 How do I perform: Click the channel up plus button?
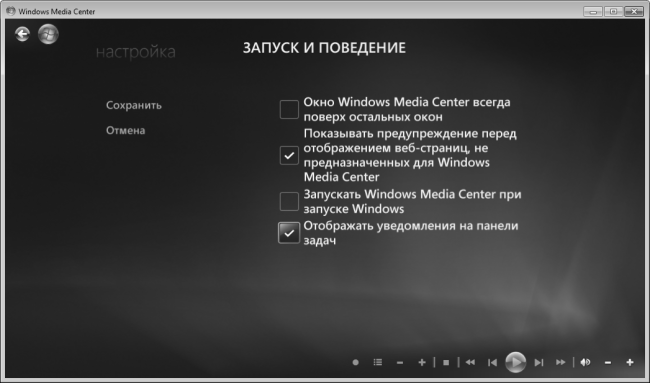click(x=422, y=363)
